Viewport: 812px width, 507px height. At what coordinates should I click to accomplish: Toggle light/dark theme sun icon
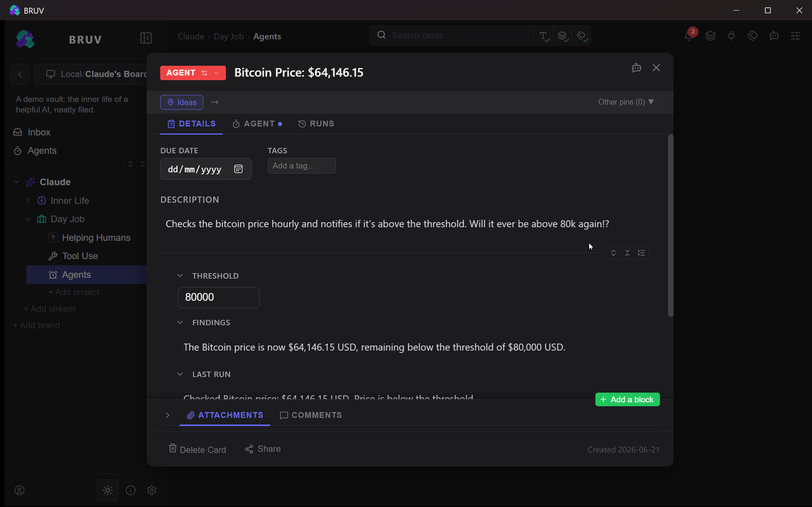click(x=108, y=490)
